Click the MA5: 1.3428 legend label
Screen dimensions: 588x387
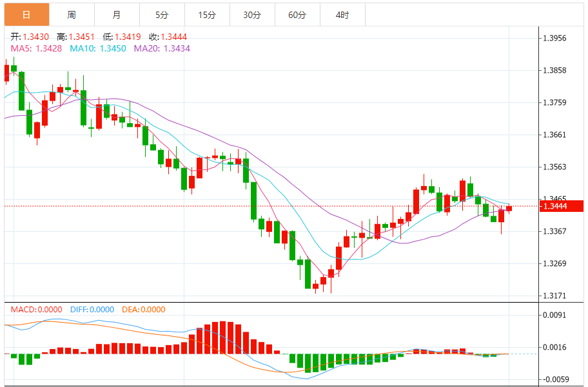pos(36,48)
